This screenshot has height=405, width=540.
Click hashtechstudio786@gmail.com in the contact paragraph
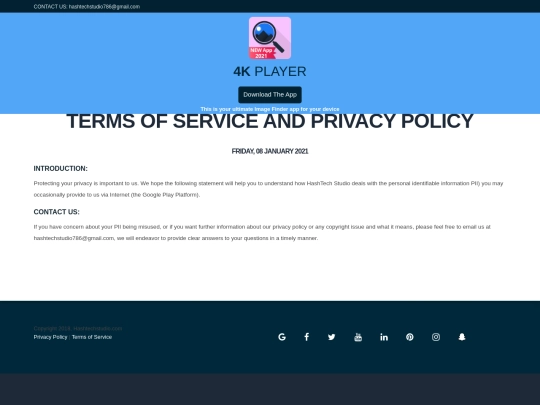(x=74, y=238)
